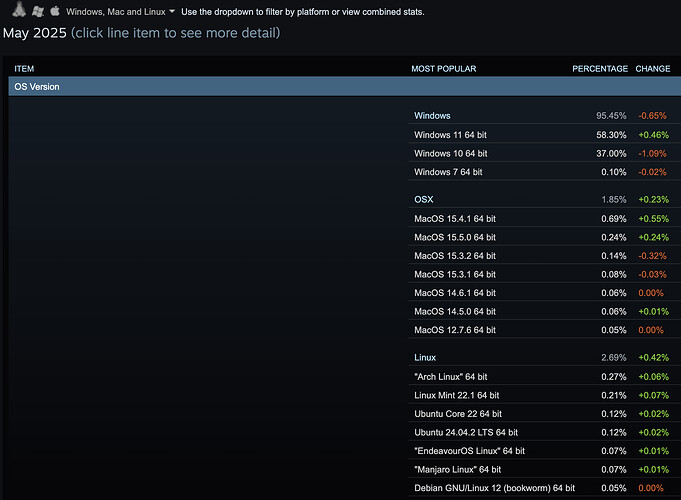Click the ITEM column header
This screenshot has width=681, height=500.
tap(24, 69)
